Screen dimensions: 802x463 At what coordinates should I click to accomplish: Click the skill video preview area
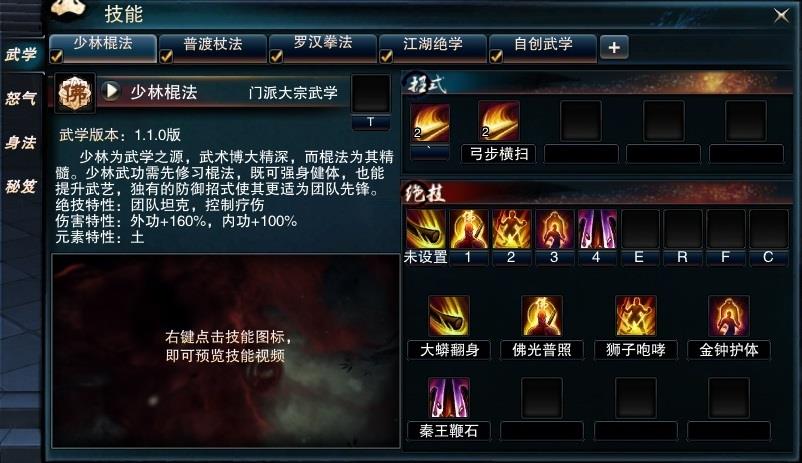pos(226,351)
